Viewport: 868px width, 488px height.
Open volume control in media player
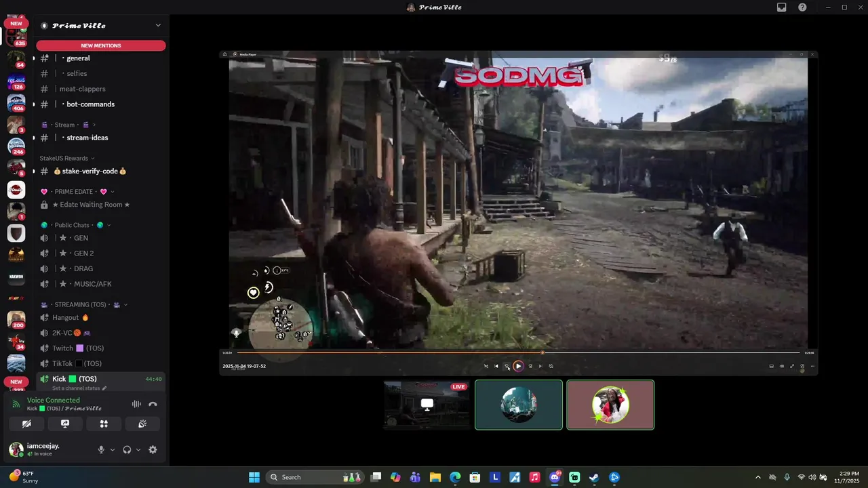[782, 366]
